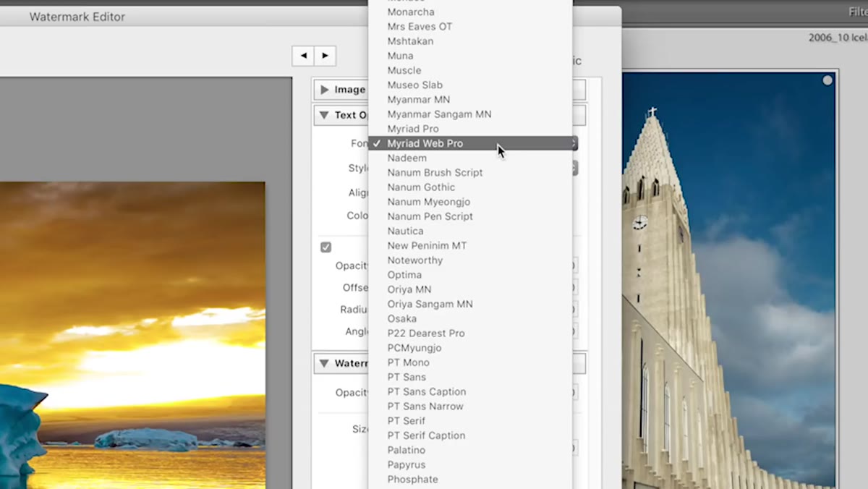Image resolution: width=868 pixels, height=489 pixels.
Task: Toggle the Shadow checkbox
Action: [x=325, y=247]
